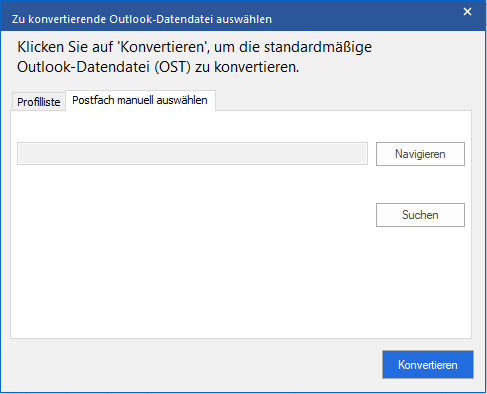Dismiss the Outlook-Datendatei selection window
Viewport: 487px width, 394px height.
pos(467,12)
